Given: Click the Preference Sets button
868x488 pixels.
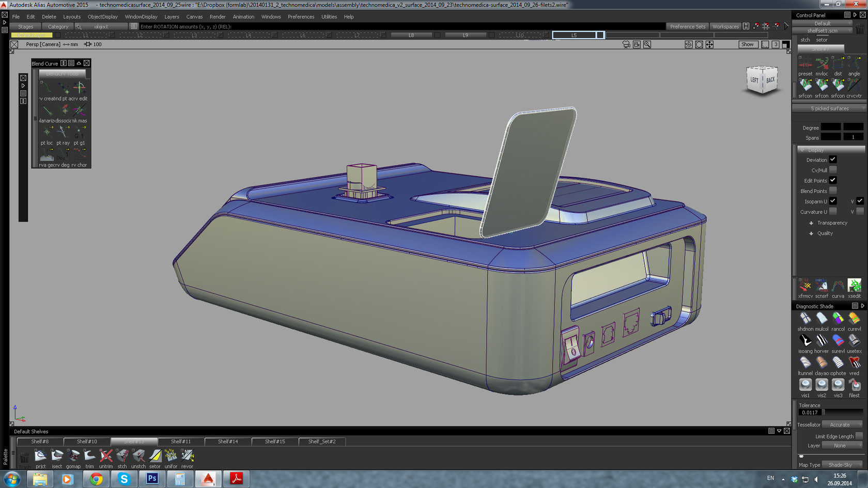Looking at the screenshot, I should pyautogui.click(x=687, y=26).
